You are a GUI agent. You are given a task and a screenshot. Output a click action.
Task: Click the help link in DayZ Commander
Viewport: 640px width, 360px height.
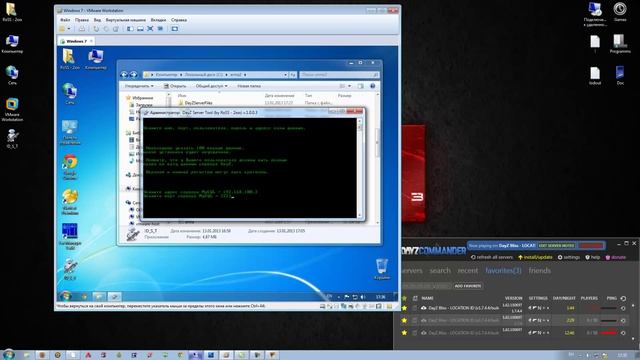(593, 257)
